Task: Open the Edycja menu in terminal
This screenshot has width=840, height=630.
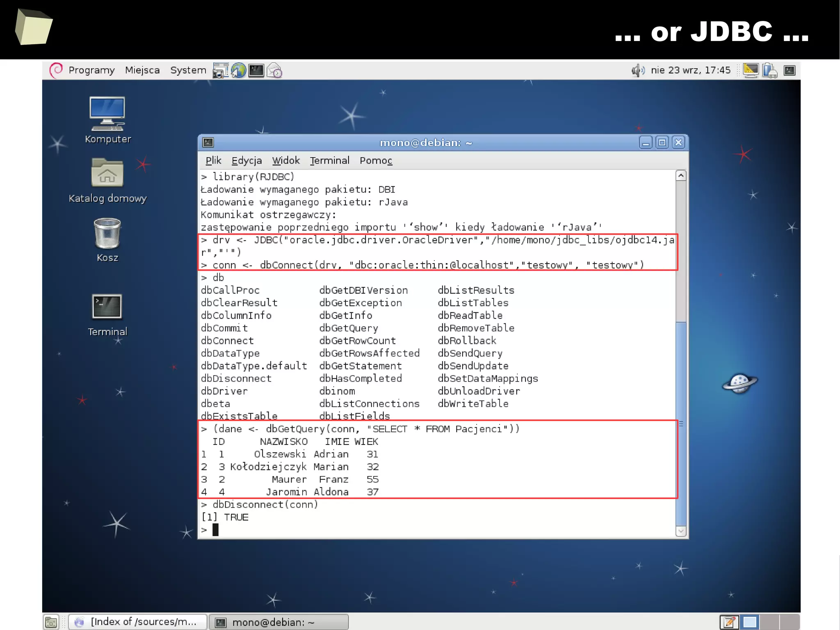Action: tap(247, 160)
